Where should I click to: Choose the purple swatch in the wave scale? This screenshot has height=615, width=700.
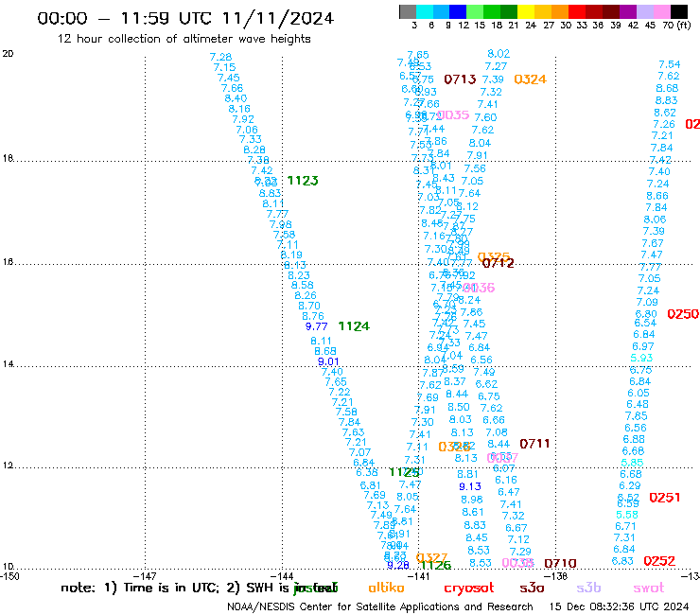click(x=628, y=11)
